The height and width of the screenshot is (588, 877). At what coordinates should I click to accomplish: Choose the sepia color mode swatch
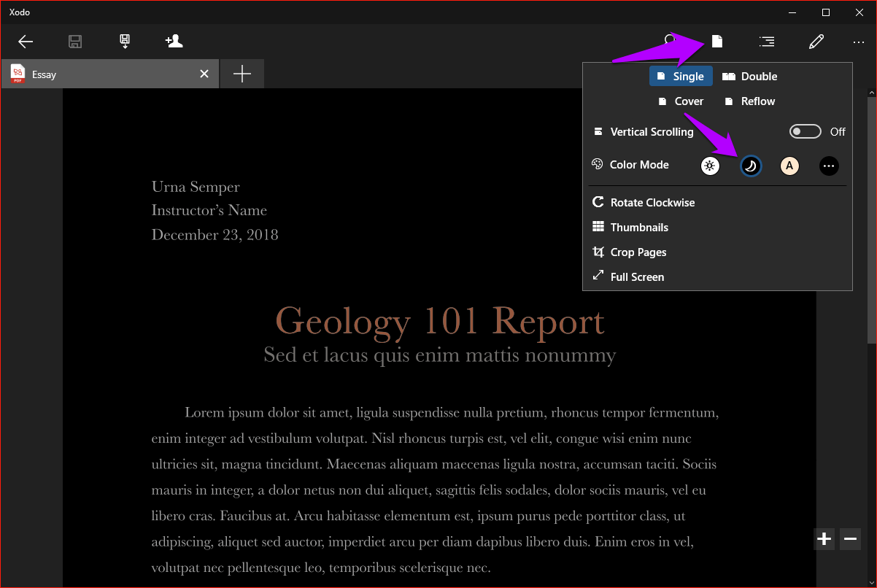[789, 166]
